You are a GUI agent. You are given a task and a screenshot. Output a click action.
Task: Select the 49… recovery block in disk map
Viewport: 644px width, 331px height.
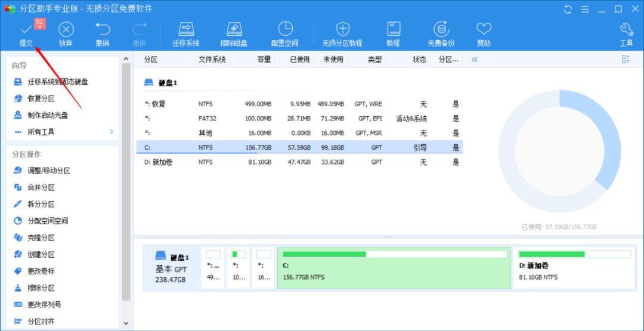[213, 268]
